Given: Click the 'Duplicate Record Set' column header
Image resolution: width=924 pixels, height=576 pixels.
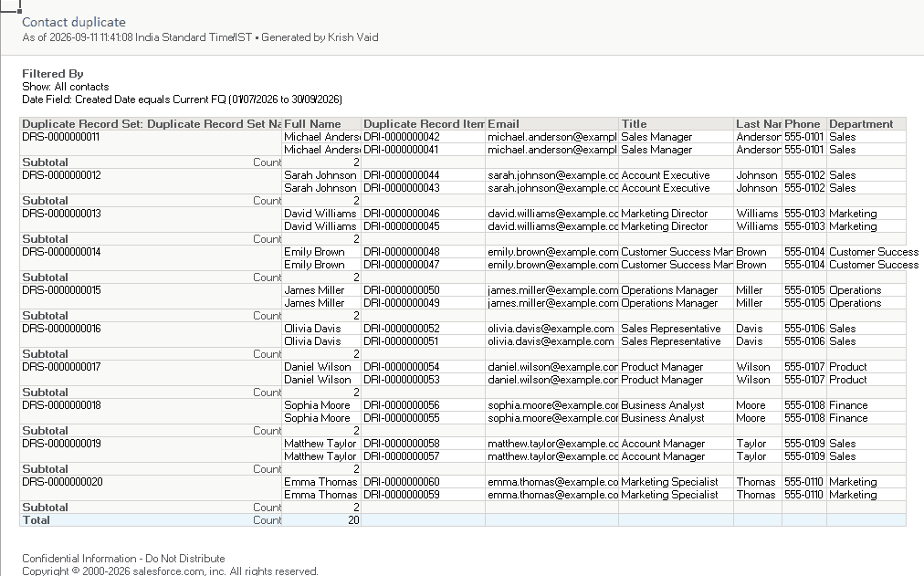Looking at the screenshot, I should pos(152,124).
